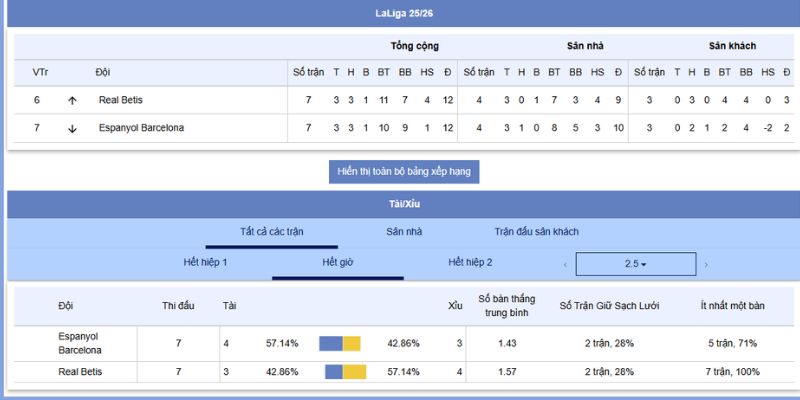Click the up arrow beside Real Betis
Image resolution: width=800 pixels, height=400 pixels.
tap(72, 100)
